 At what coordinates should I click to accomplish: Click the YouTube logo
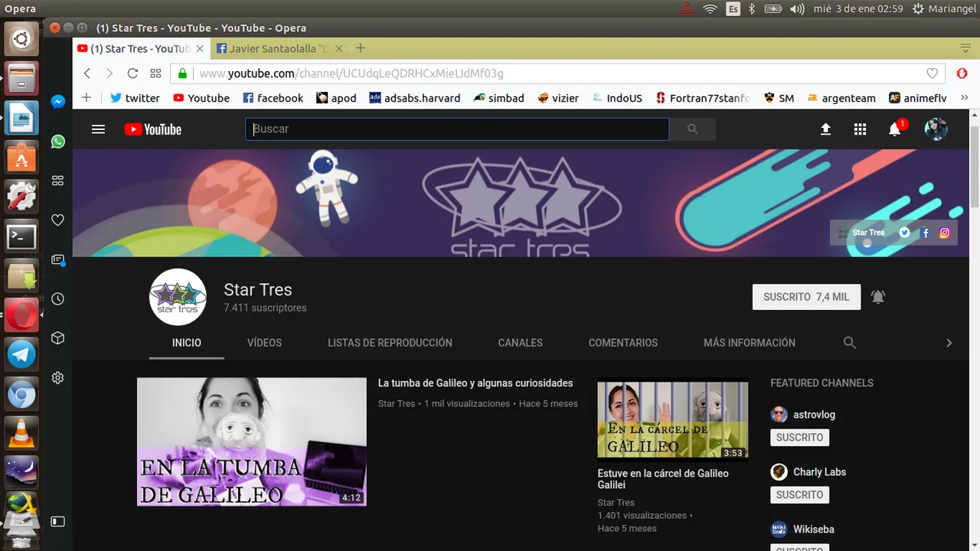pos(153,129)
